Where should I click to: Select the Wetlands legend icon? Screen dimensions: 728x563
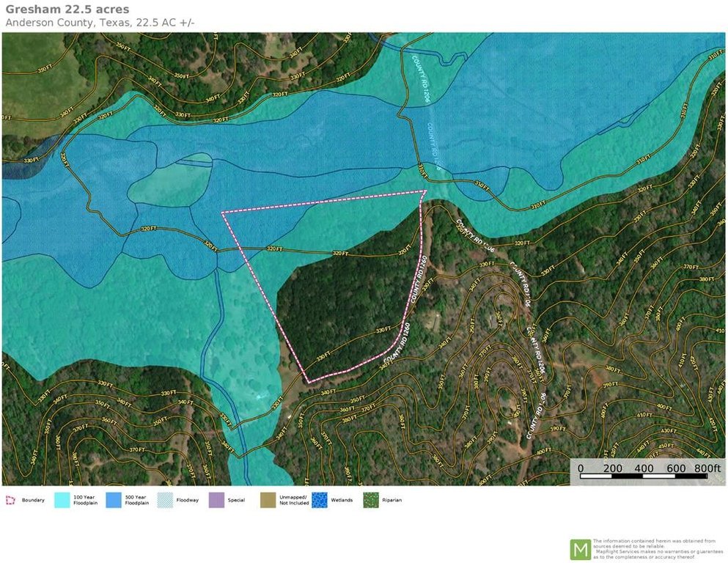pyautogui.click(x=320, y=501)
